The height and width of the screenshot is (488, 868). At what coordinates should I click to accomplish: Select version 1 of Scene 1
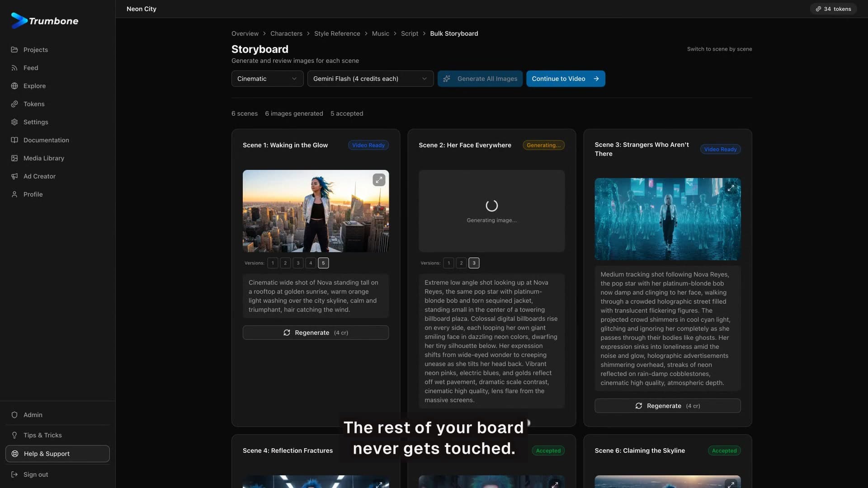click(273, 263)
